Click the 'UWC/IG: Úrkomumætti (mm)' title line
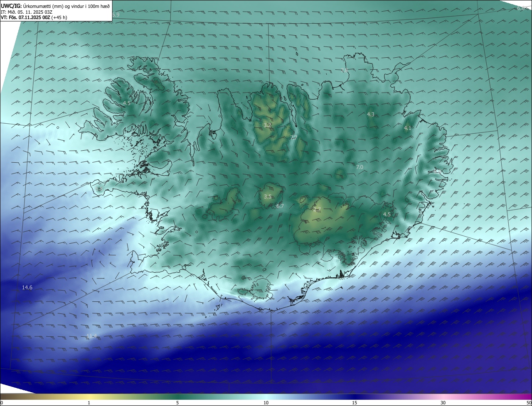The height and width of the screenshot is (406, 532). (55, 6)
